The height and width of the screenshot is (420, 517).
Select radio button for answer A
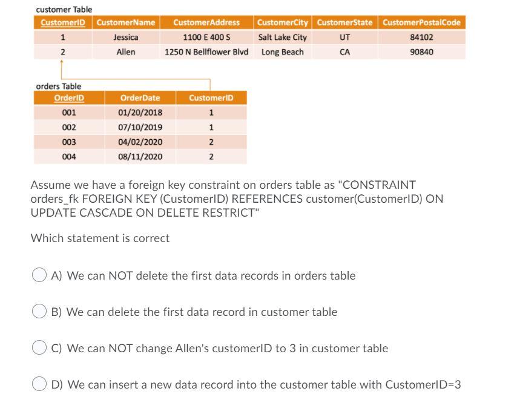[39, 275]
